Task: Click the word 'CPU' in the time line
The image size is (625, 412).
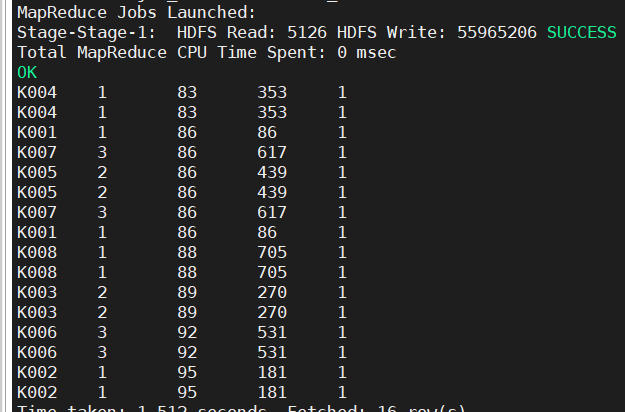Action: pos(192,53)
